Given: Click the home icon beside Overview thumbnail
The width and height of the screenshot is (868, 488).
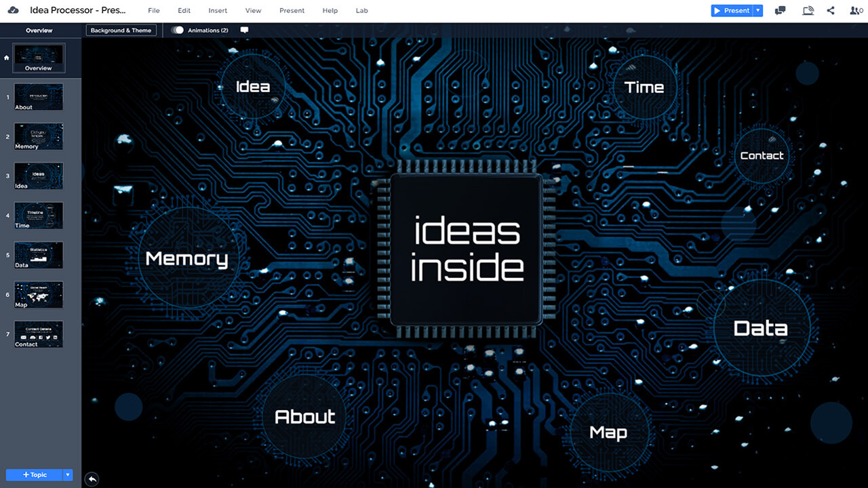Looking at the screenshot, I should point(7,58).
